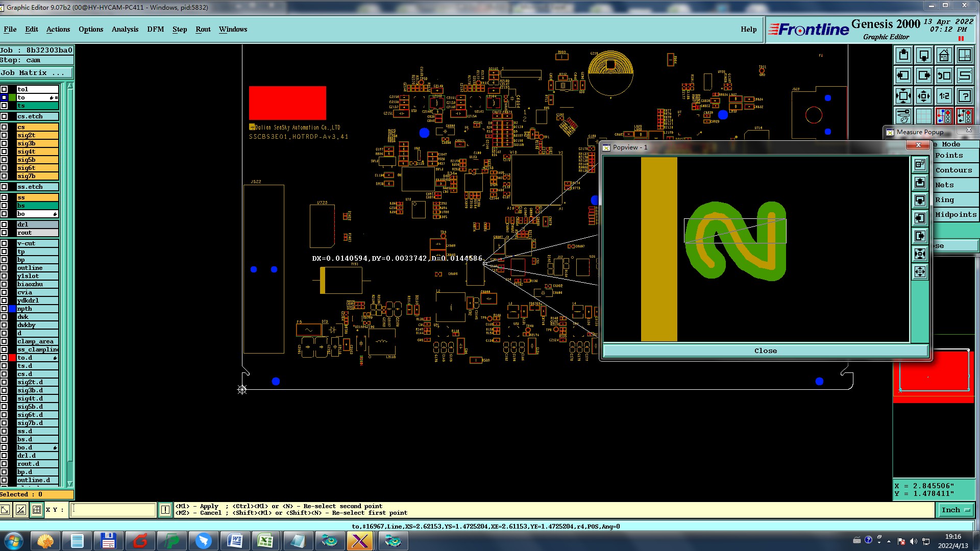Click the 1:2 zoom scale icon
Screen dimensions: 980x551
click(x=944, y=96)
